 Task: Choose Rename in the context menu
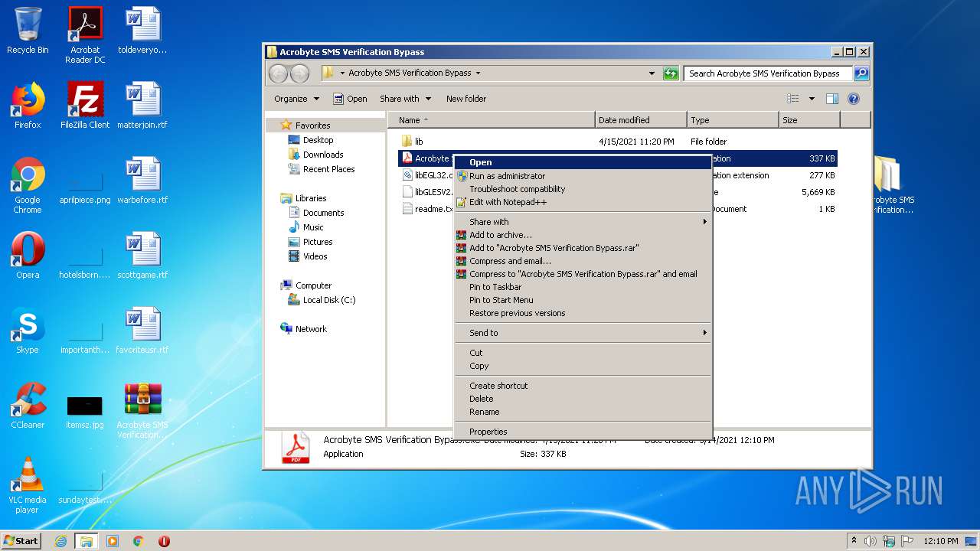point(583,412)
